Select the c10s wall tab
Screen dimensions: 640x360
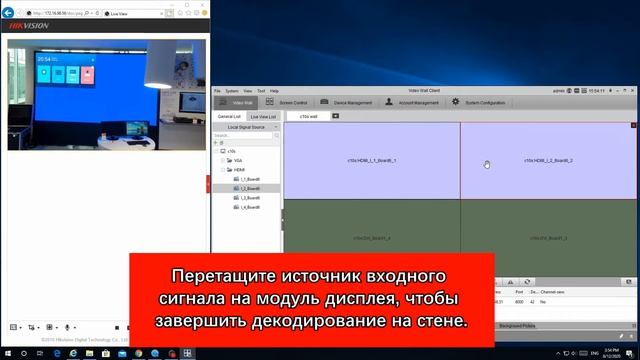(308, 116)
